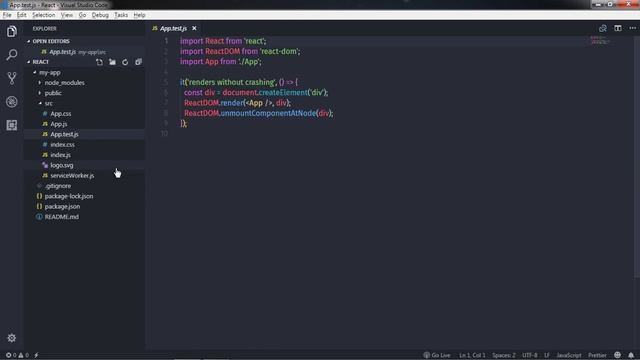
Task: Open the Search view in activity bar
Action: 12,55
